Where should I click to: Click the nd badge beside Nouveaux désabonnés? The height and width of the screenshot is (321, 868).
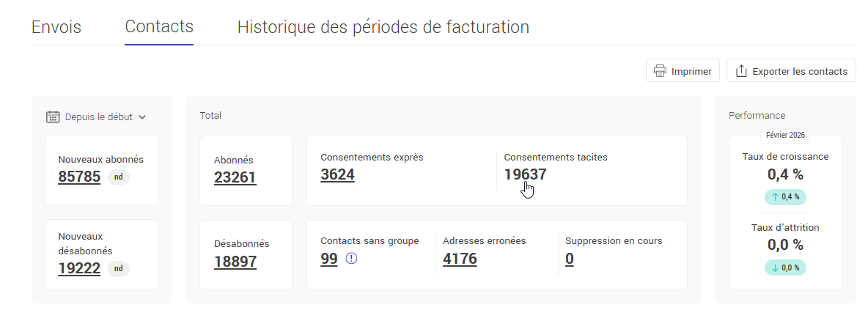[118, 268]
